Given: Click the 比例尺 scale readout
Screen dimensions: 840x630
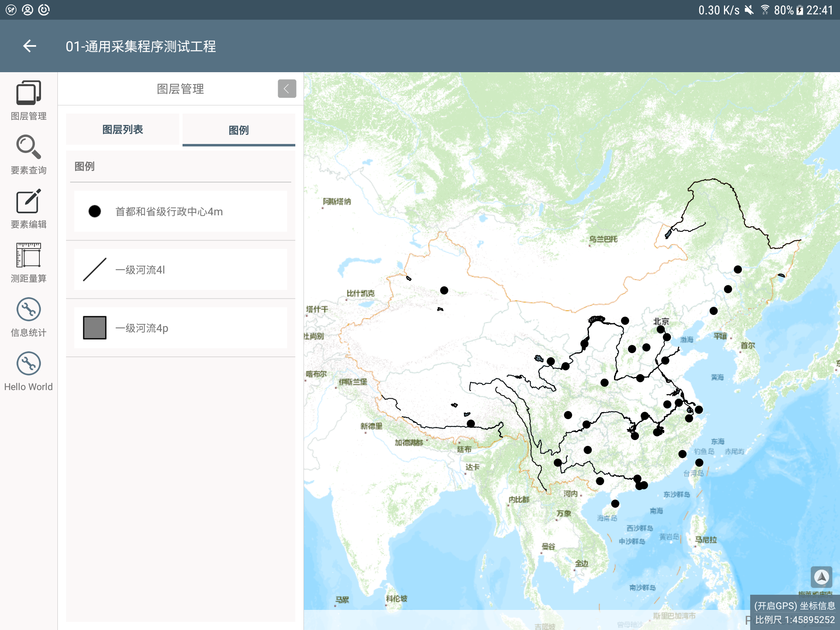Looking at the screenshot, I should (794, 620).
